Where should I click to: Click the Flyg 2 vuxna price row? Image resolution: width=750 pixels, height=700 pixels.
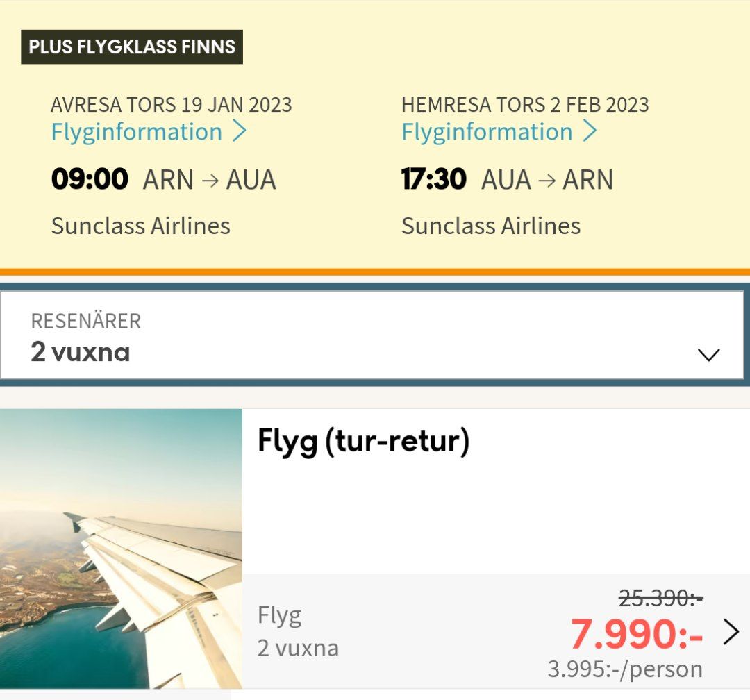[496, 631]
